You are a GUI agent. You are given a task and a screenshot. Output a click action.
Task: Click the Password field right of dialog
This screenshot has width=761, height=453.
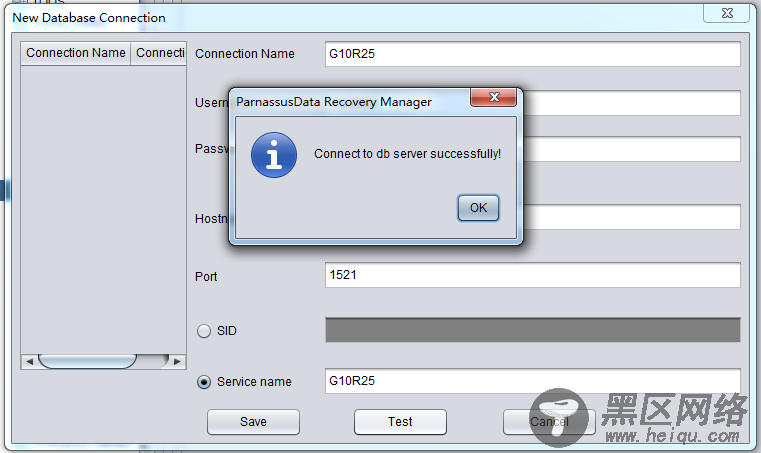(631, 149)
